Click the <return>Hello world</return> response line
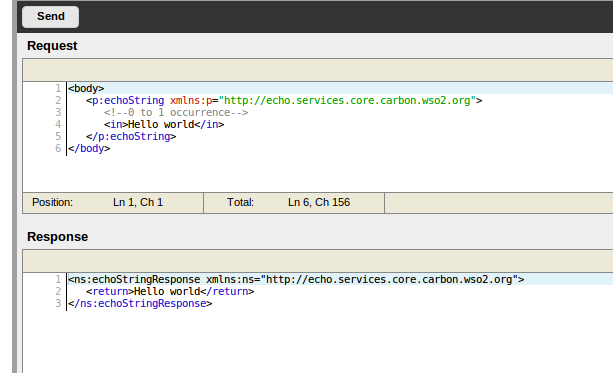The height and width of the screenshot is (373, 613). point(170,291)
